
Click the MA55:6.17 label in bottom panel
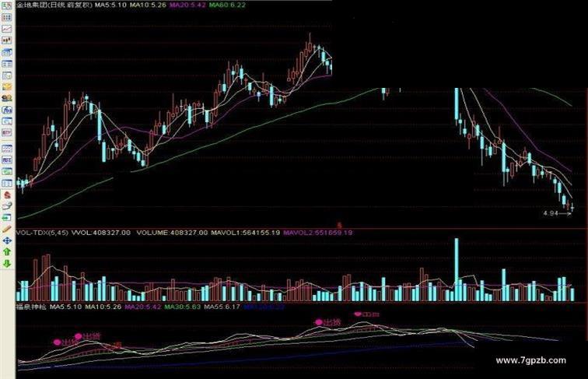[222, 307]
